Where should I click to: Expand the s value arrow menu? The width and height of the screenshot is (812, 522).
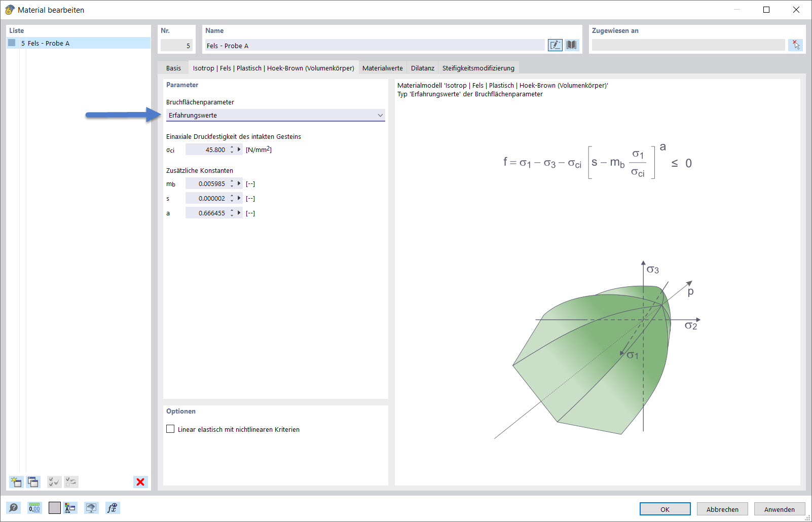click(239, 198)
